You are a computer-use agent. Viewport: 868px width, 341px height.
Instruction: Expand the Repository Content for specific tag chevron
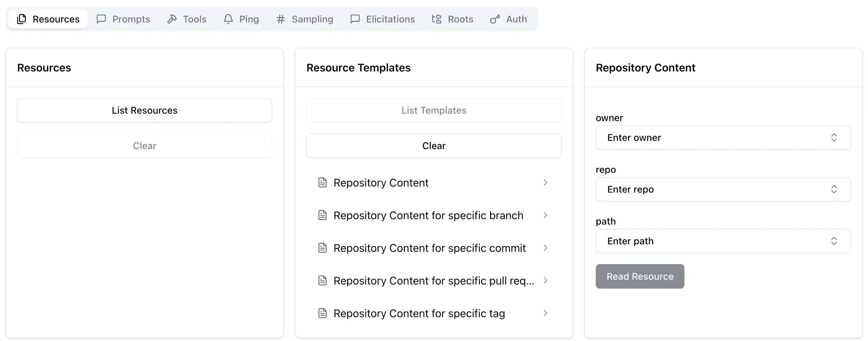click(545, 313)
